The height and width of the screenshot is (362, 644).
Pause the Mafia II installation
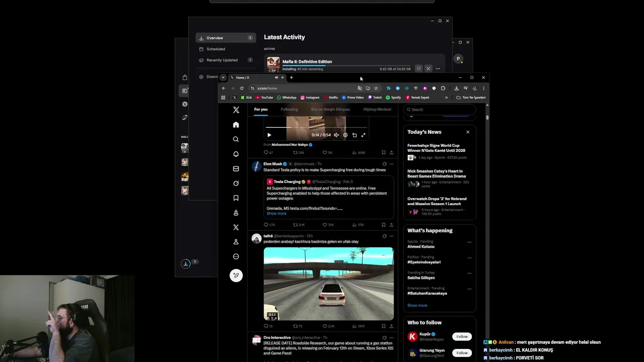pyautogui.click(x=419, y=68)
